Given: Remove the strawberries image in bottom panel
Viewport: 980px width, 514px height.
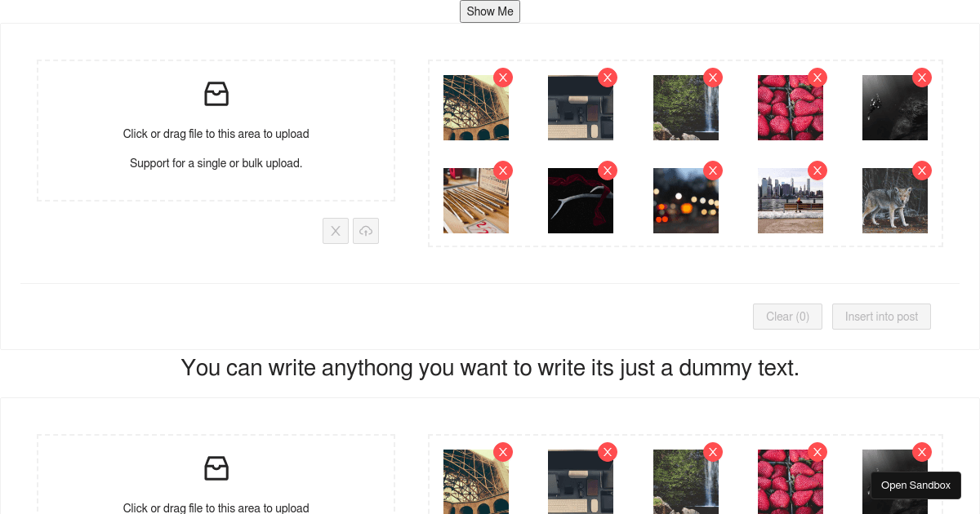Looking at the screenshot, I should [x=817, y=452].
